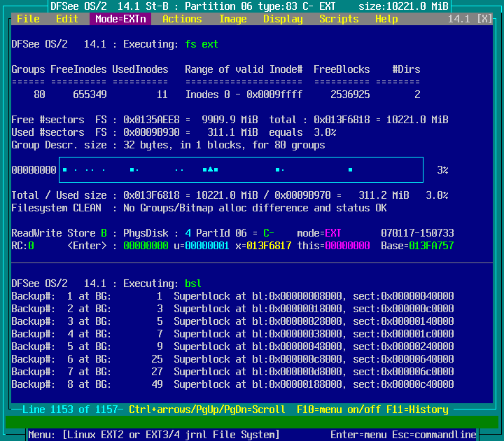Image resolution: width=504 pixels, height=441 pixels.
Task: Select the Backup# 5 superblock row
Action: (232, 346)
